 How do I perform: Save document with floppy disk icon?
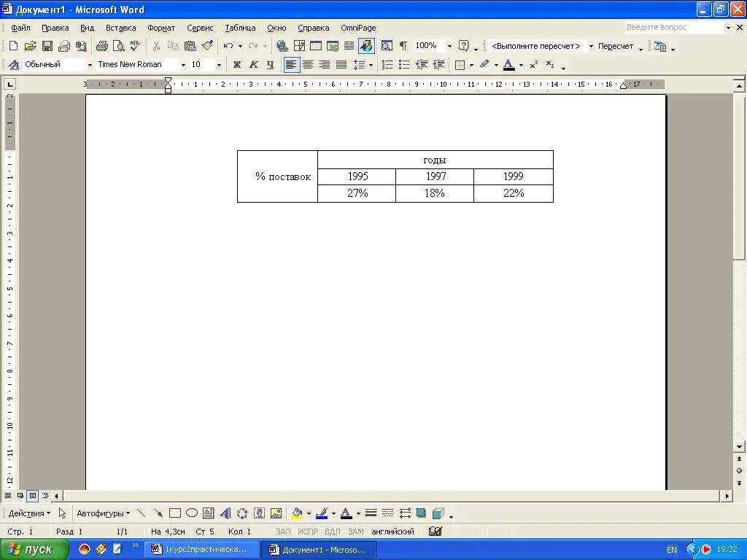(47, 46)
